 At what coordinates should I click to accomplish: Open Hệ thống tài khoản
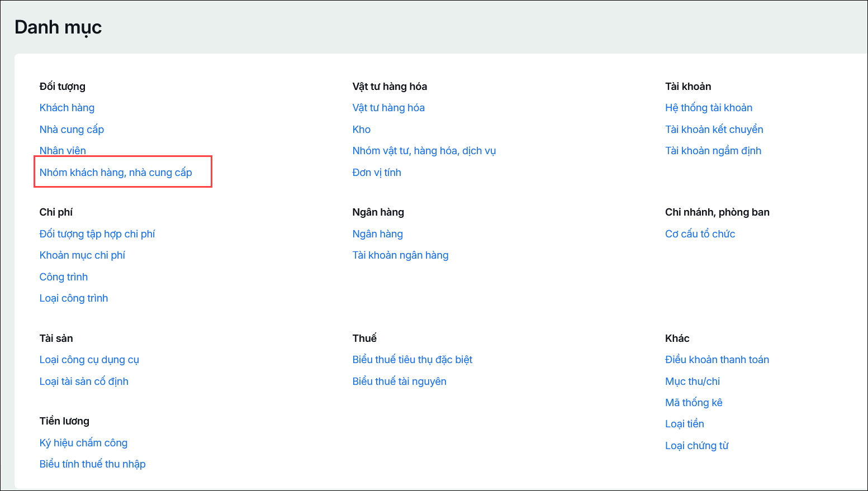(709, 108)
